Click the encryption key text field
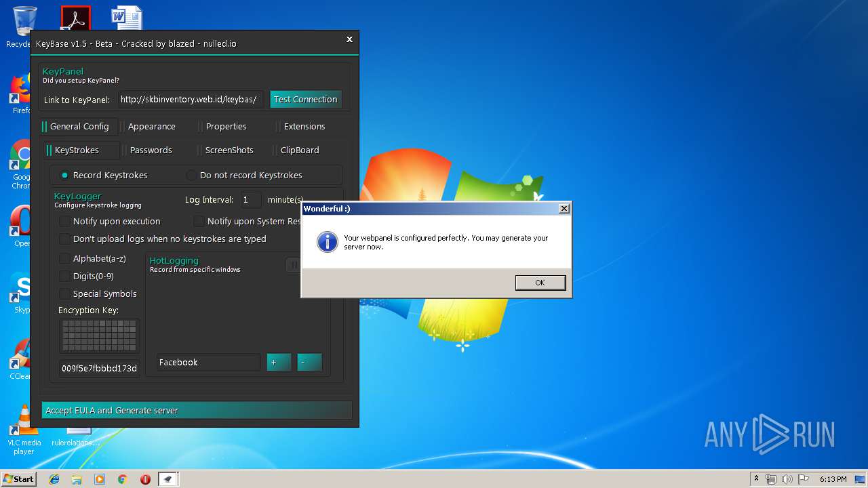 pos(99,369)
